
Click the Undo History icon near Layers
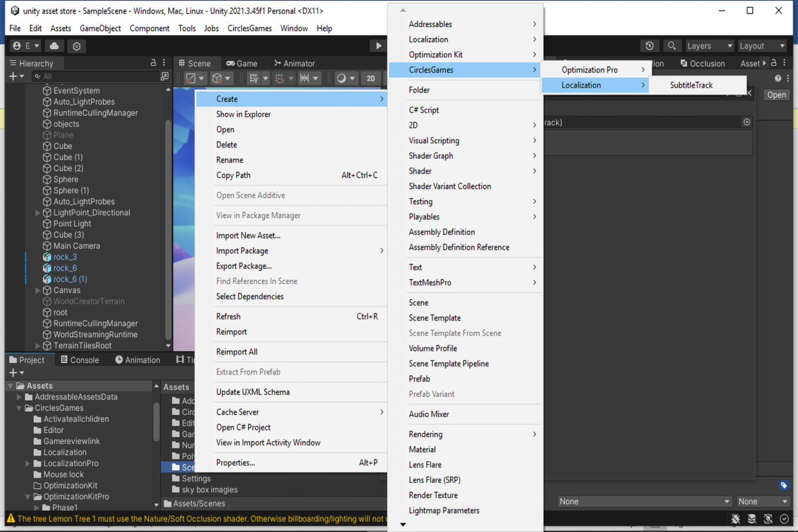click(650, 45)
